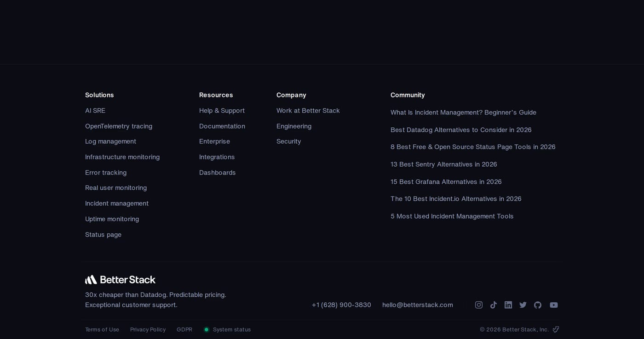The width and height of the screenshot is (644, 339).
Task: Go to Documentation
Action: 222,126
